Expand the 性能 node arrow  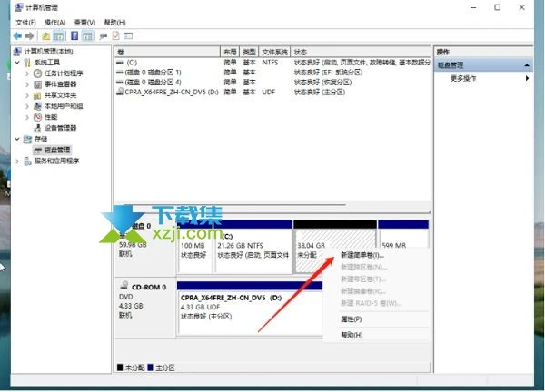pos(27,117)
